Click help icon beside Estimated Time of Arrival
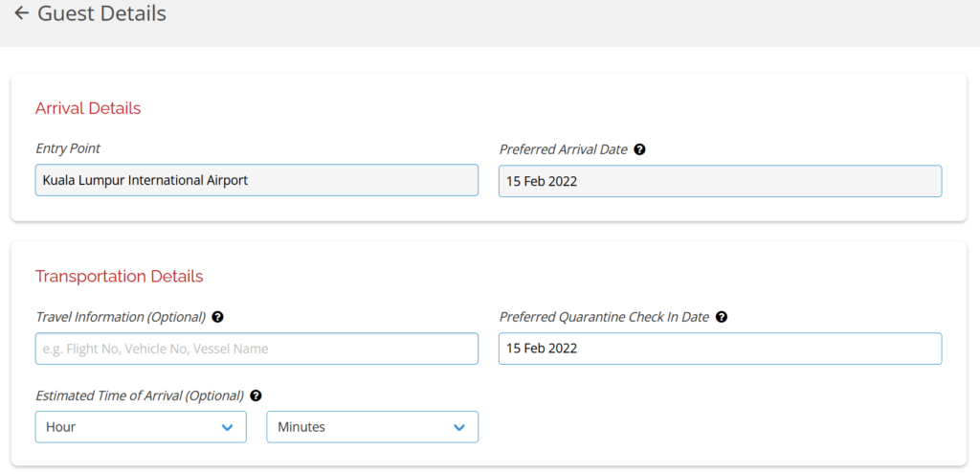The height and width of the screenshot is (474, 980). point(256,395)
